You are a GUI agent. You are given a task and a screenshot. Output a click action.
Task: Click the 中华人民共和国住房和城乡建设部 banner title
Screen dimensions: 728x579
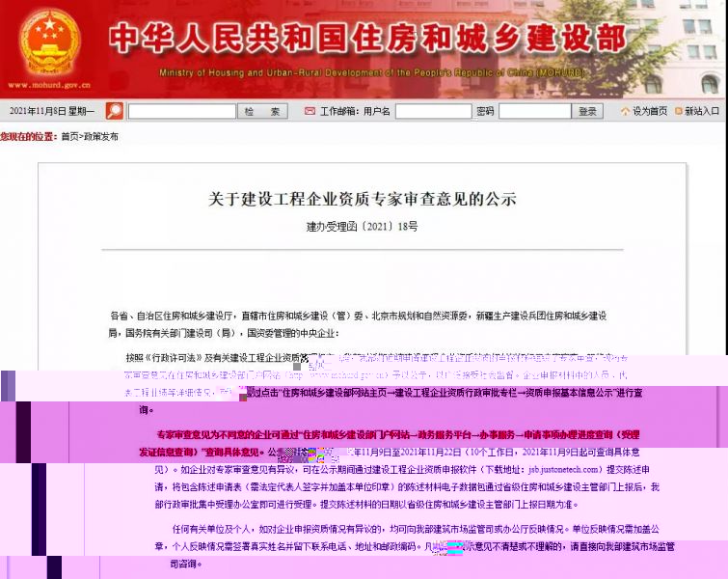(367, 38)
